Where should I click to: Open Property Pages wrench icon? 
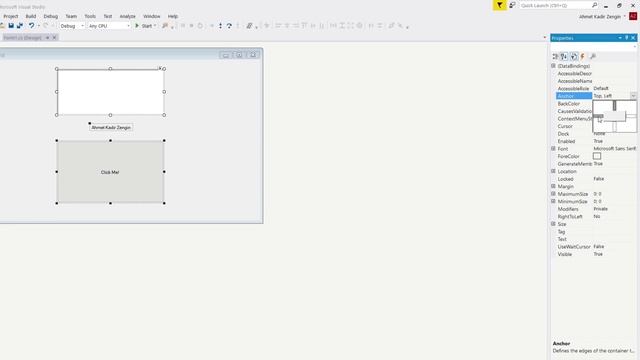coord(593,56)
